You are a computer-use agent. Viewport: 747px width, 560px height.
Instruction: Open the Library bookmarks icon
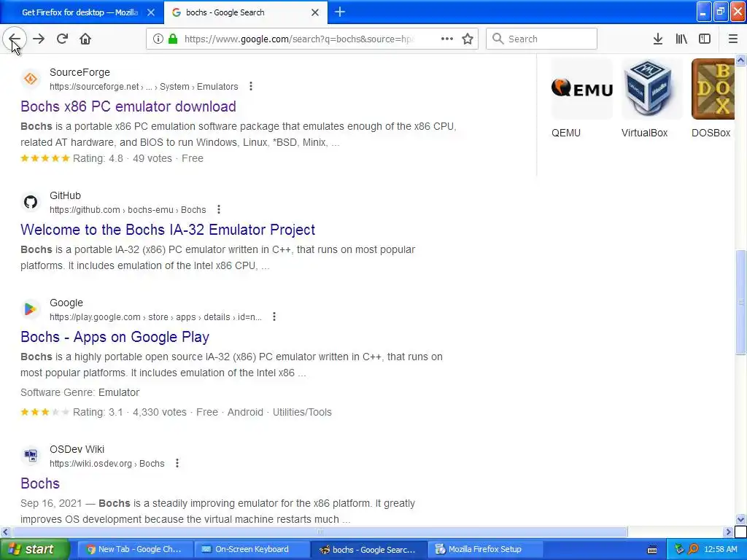(681, 39)
